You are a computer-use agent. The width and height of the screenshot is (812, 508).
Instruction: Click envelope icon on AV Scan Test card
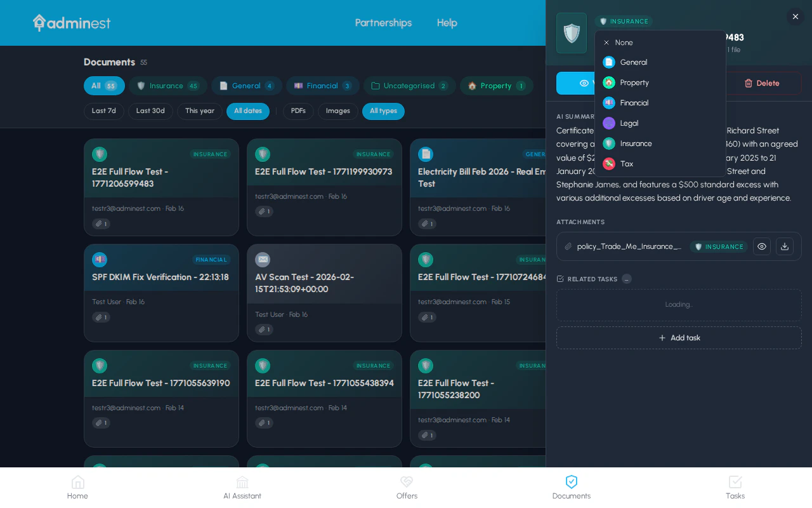point(263,260)
